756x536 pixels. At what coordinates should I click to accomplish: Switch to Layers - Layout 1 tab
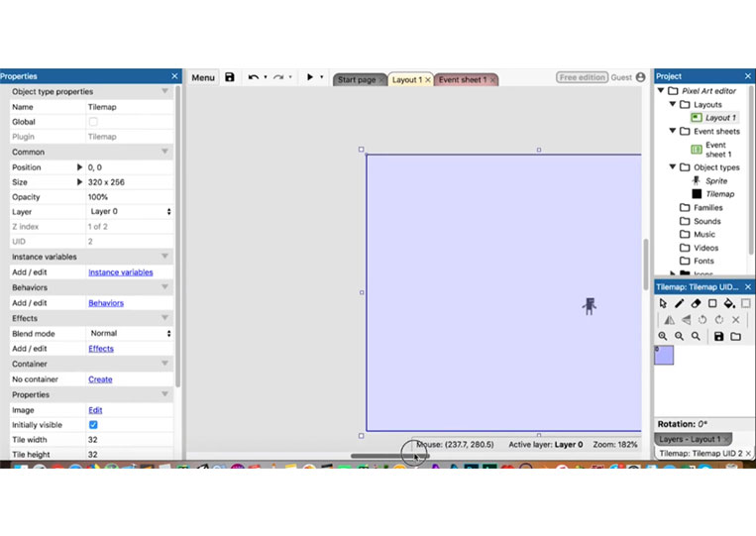690,439
